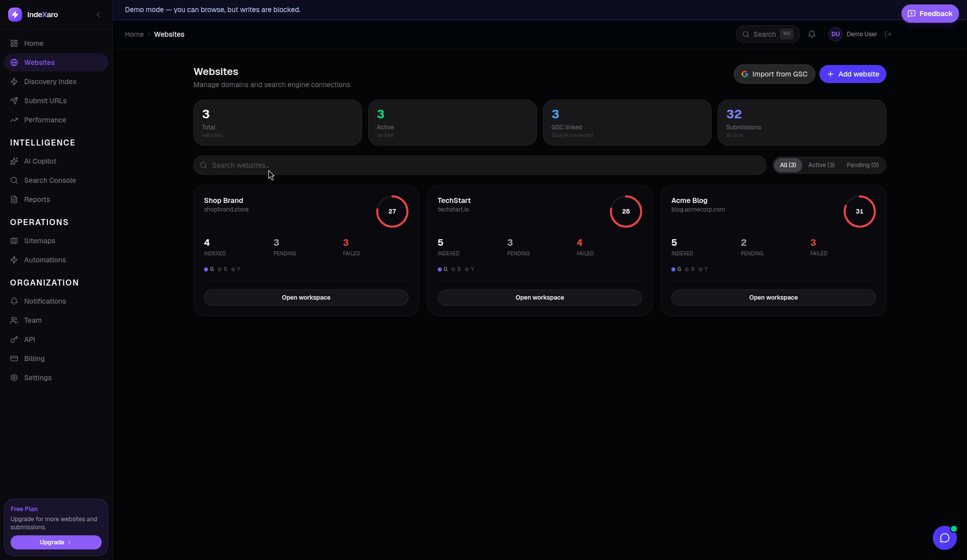Click the Home breadcrumb link
The image size is (967, 560).
[x=134, y=34]
